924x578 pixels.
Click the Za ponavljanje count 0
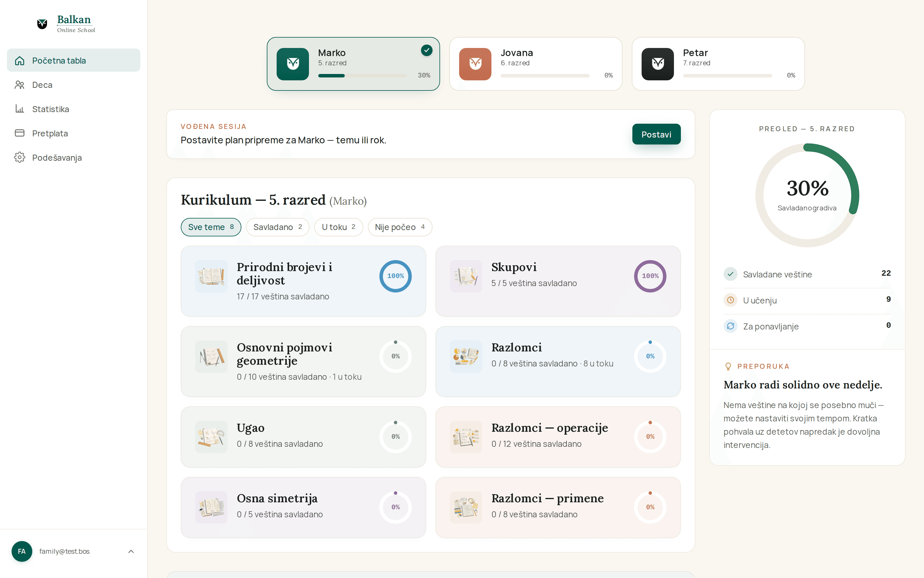tap(888, 325)
